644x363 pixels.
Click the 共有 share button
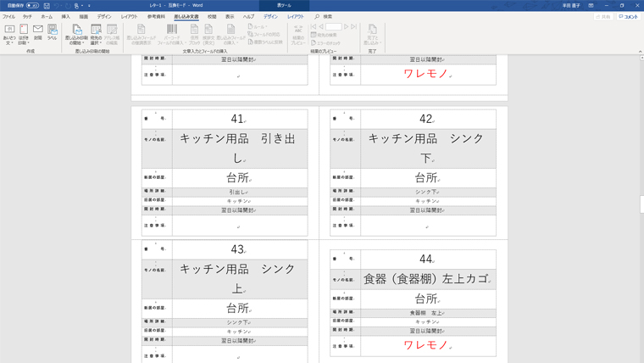(x=603, y=16)
